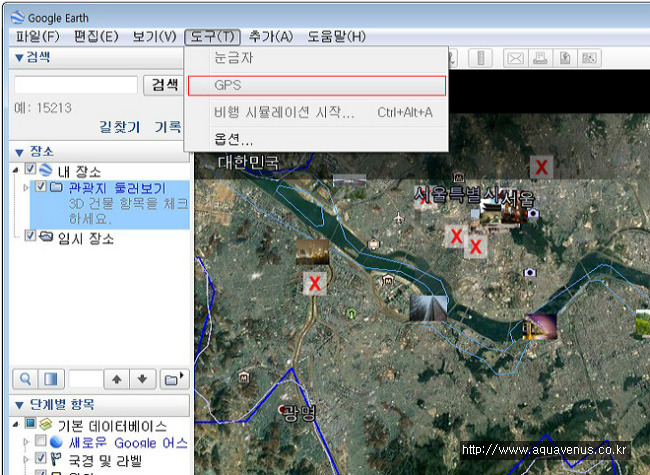Expand the 새로운 Google 어스 tree node
650x475 pixels.
click(x=26, y=442)
